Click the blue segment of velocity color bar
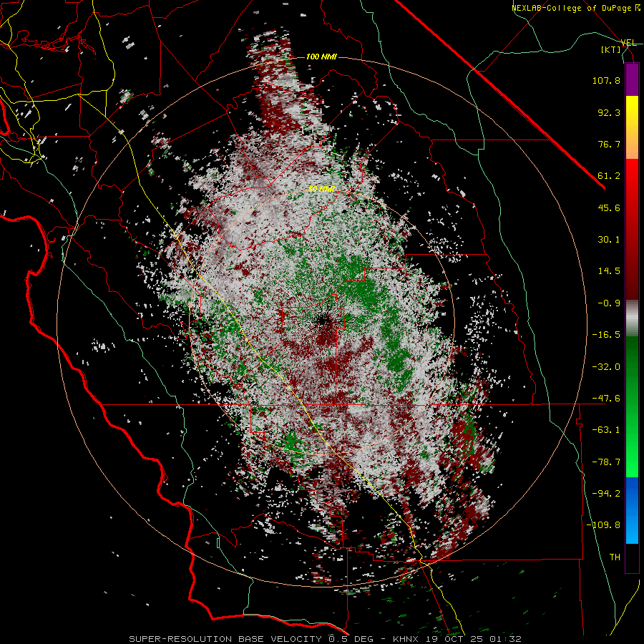Image resolution: width=644 pixels, height=644 pixels. coord(632,510)
